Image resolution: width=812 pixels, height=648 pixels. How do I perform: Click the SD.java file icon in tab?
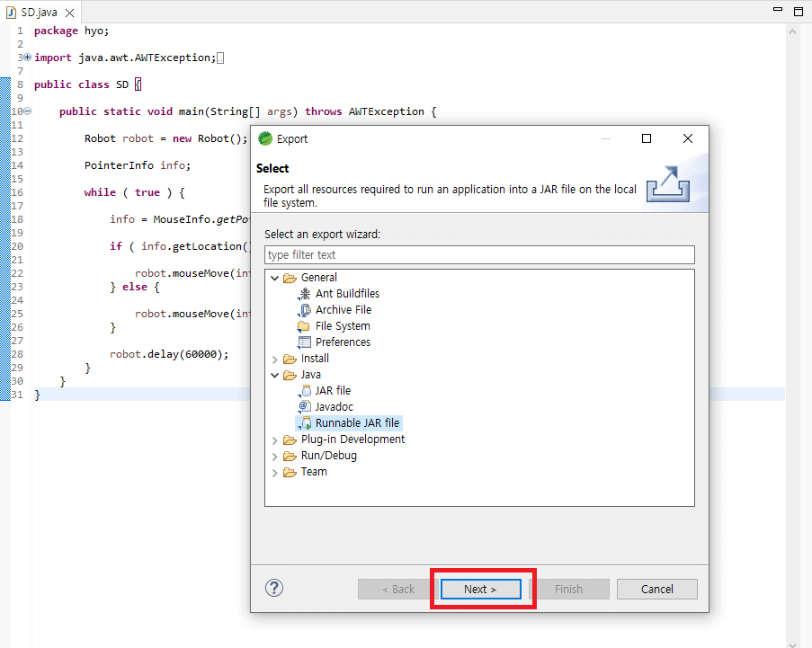coord(12,13)
